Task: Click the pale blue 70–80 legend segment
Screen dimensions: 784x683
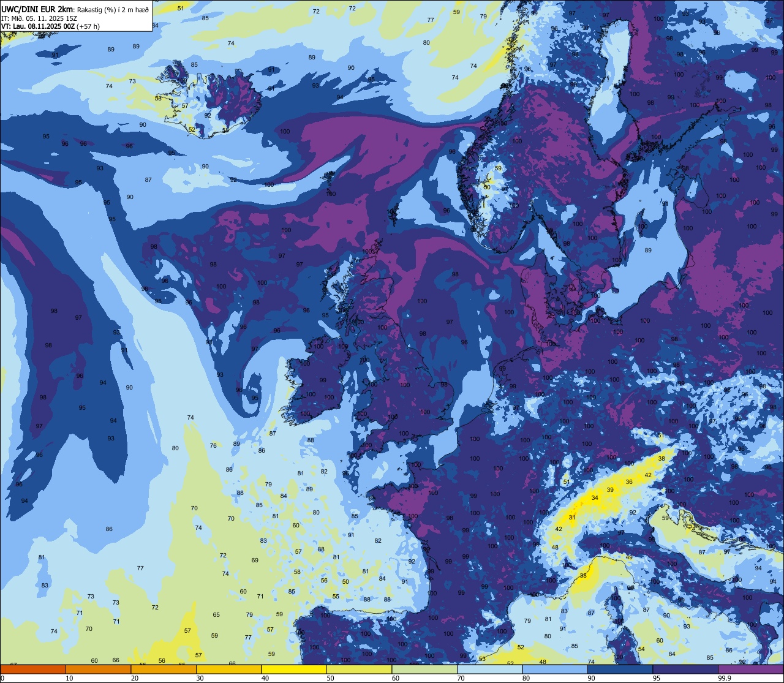Action: coord(489,669)
